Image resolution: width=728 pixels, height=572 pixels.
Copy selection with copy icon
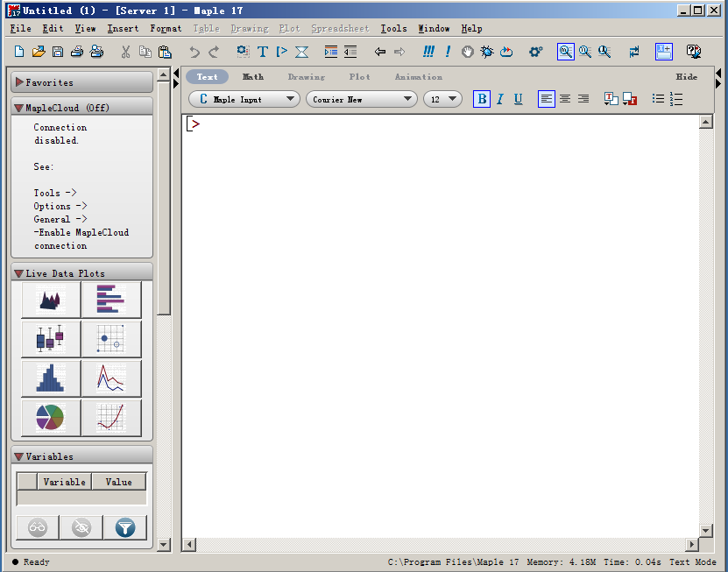(145, 52)
